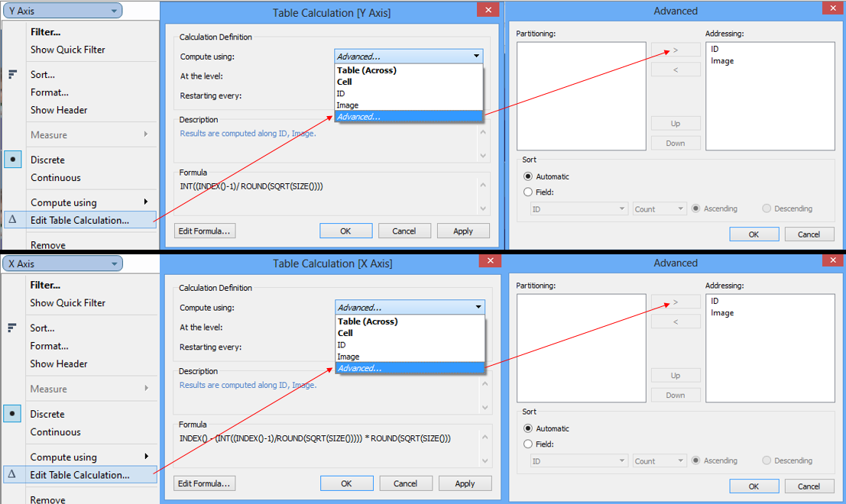Click the delta triangle in the X Axis menu
846x504 pixels.
click(11, 473)
